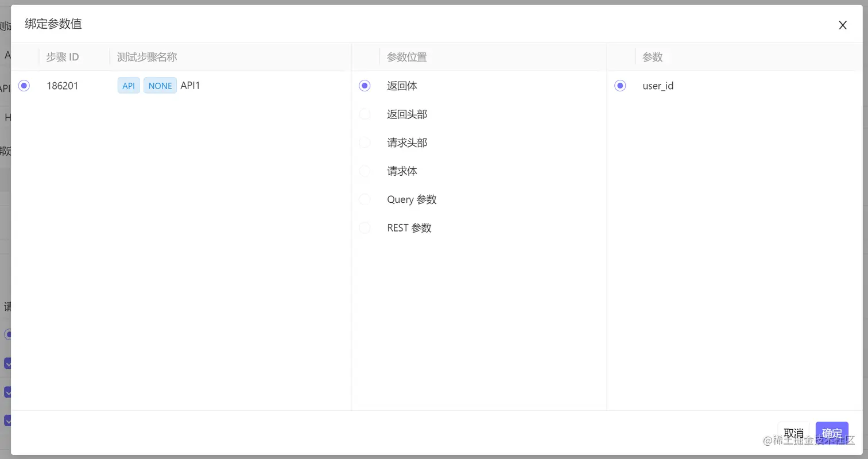Click the API1 step name text
Image resolution: width=868 pixels, height=459 pixels.
191,86
